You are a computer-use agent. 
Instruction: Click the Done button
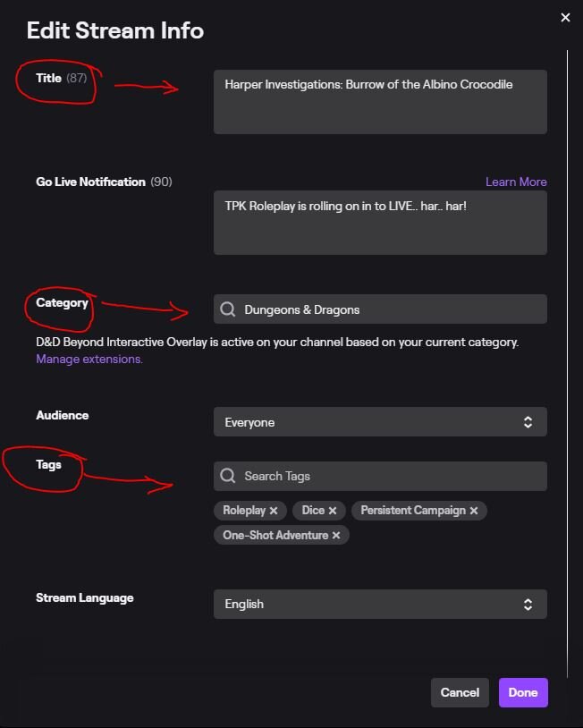523,692
